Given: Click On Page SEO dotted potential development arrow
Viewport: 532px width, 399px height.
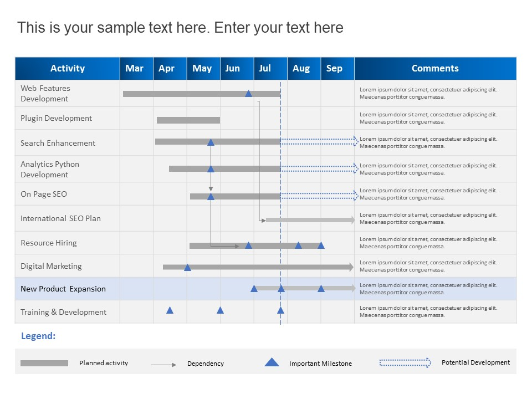Looking at the screenshot, I should (x=319, y=196).
